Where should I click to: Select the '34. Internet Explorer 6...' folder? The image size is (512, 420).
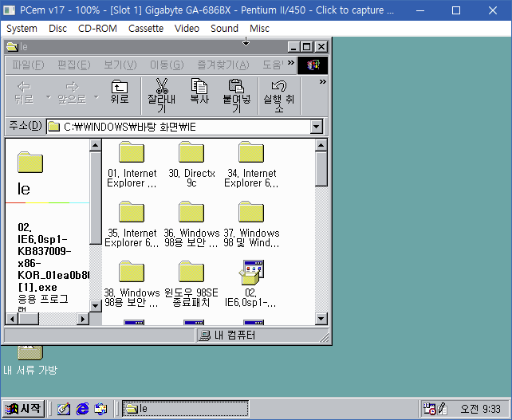[251, 164]
